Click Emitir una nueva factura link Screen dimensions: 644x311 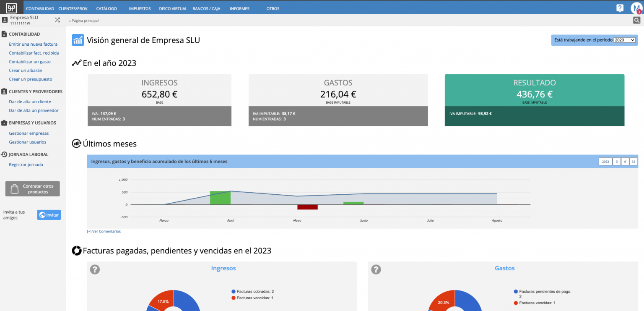[x=33, y=44]
